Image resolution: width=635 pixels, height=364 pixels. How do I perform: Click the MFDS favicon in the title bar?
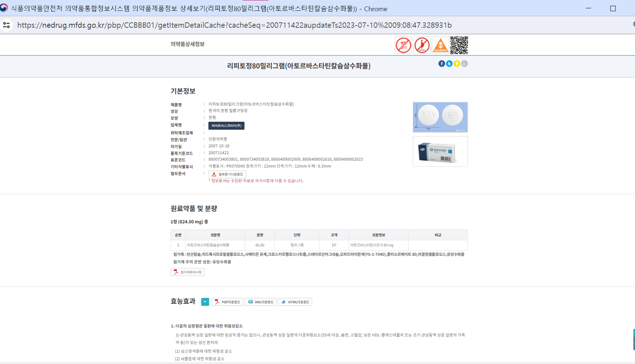4,8
